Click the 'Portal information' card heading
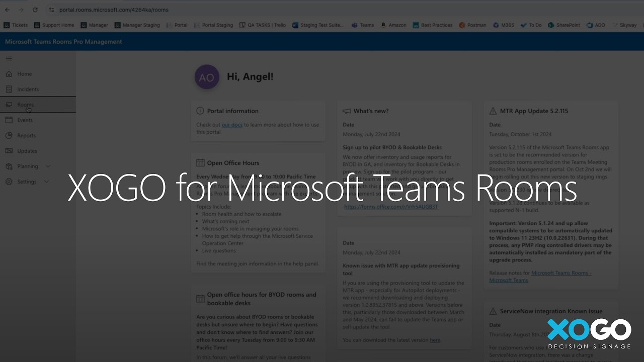The image size is (644, 362). tap(233, 111)
